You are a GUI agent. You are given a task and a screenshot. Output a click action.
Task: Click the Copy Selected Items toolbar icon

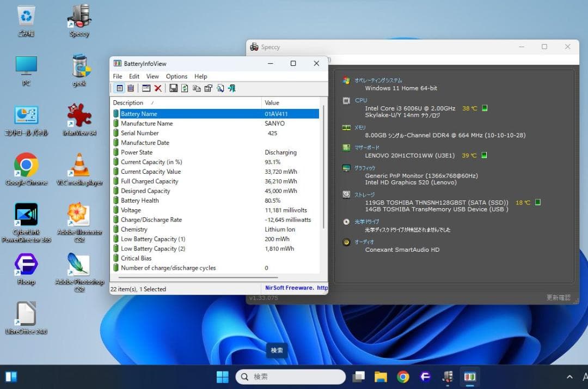click(197, 88)
